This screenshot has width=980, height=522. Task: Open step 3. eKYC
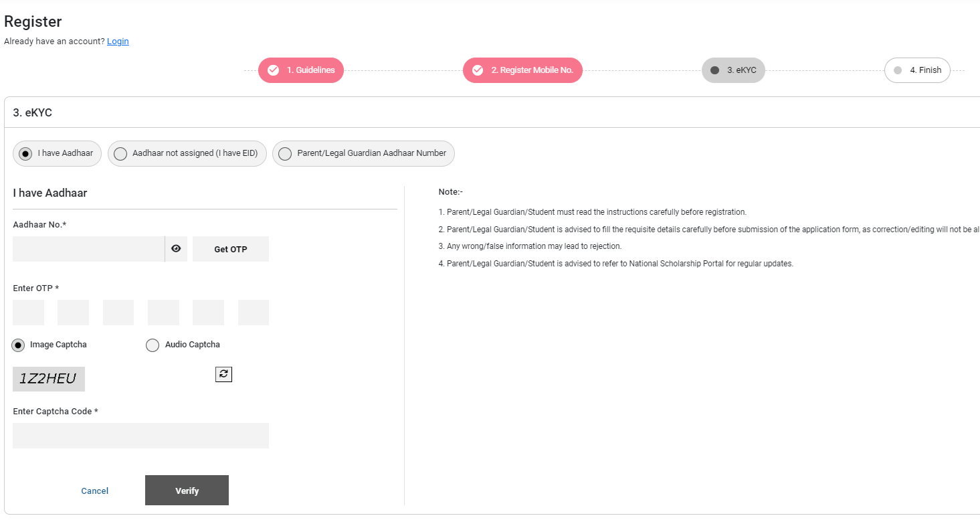tap(733, 70)
